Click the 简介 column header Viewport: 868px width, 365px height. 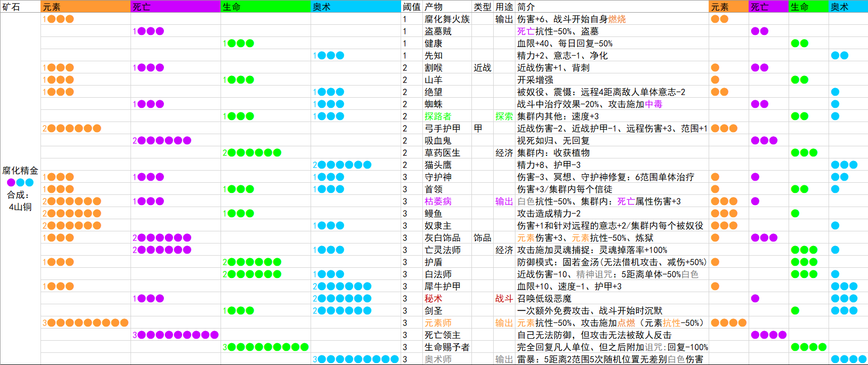point(612,7)
